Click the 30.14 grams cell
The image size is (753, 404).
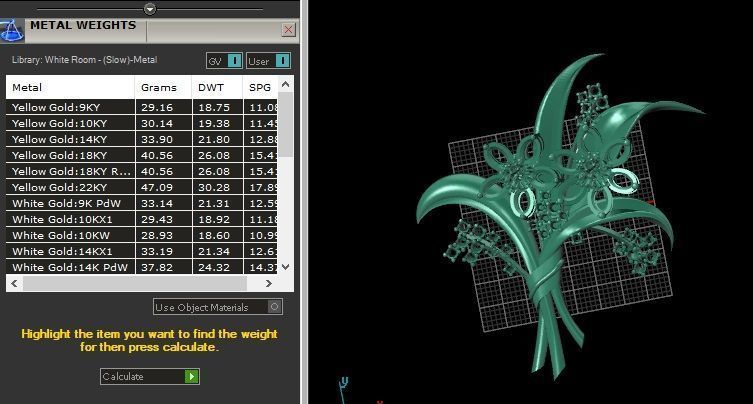point(163,123)
